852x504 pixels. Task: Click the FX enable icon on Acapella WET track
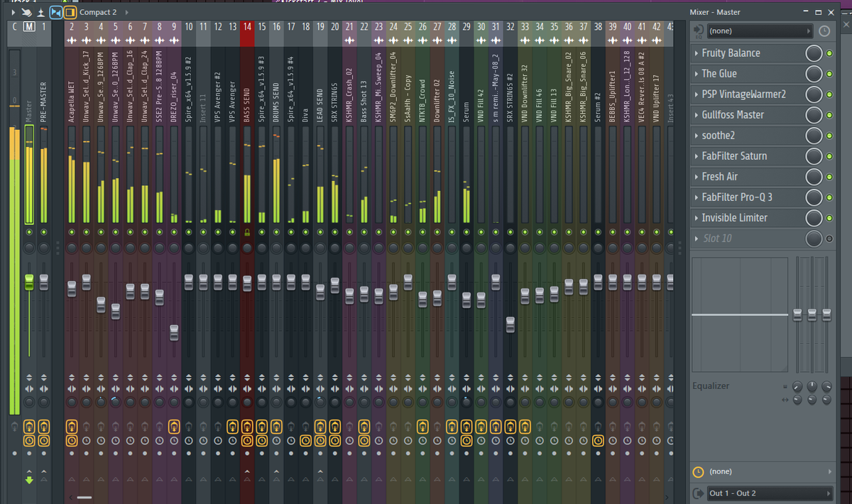[x=72, y=427]
